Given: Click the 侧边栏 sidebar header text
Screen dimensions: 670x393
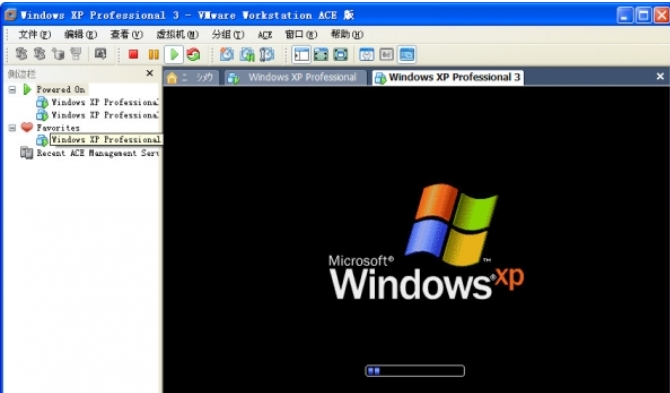Looking at the screenshot, I should tap(21, 74).
